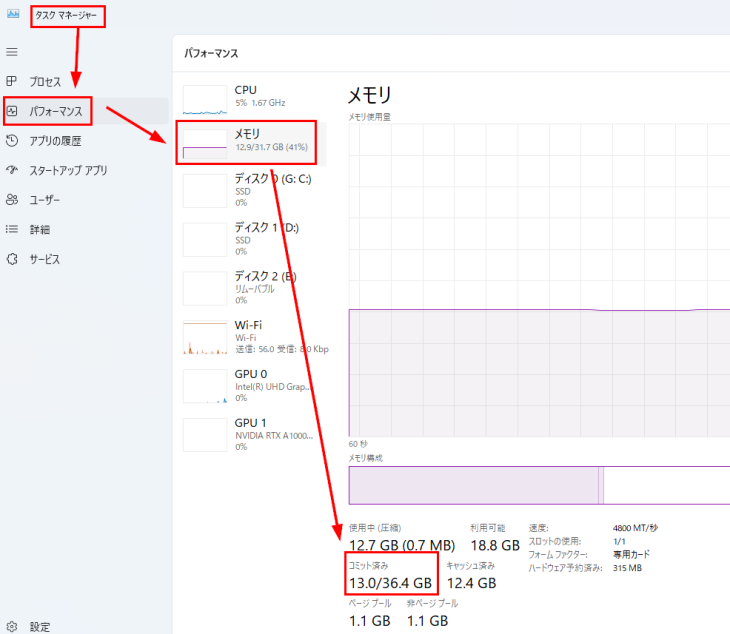Viewport: 730px width, 634px height.
Task: Click the Task Manager app icon in title bar
Action: point(13,14)
